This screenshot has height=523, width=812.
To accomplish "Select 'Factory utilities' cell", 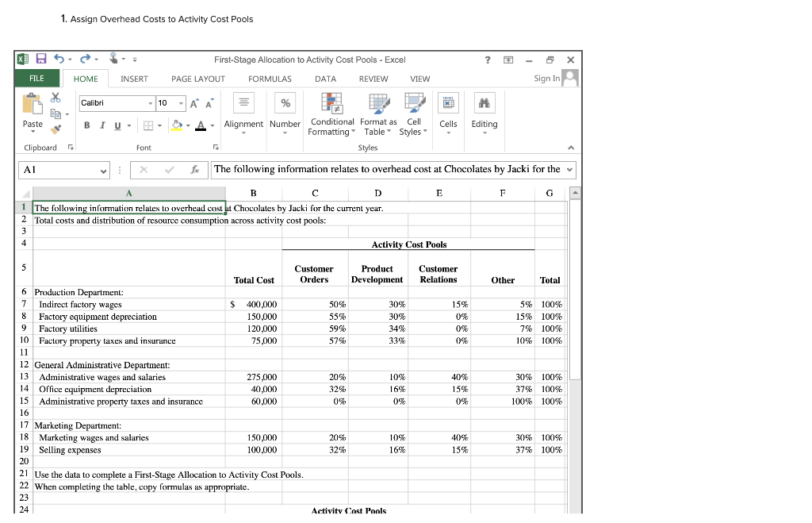I will (129, 329).
